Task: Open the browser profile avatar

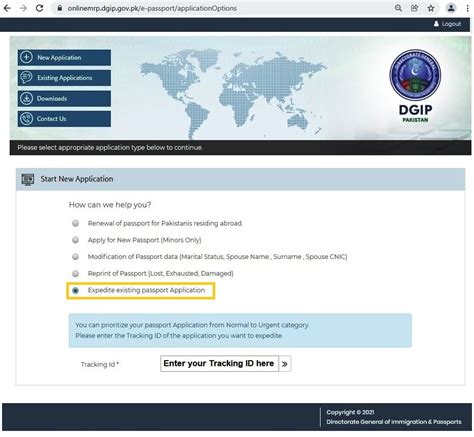Action: (451, 8)
